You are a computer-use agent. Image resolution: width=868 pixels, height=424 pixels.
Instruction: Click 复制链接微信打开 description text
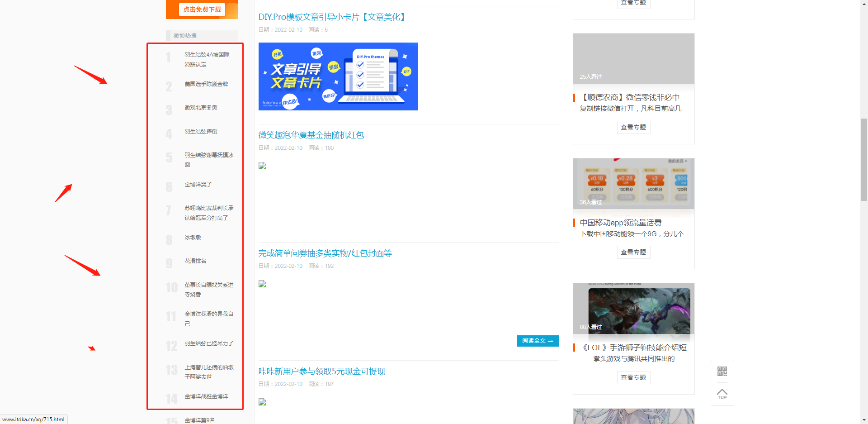click(631, 109)
